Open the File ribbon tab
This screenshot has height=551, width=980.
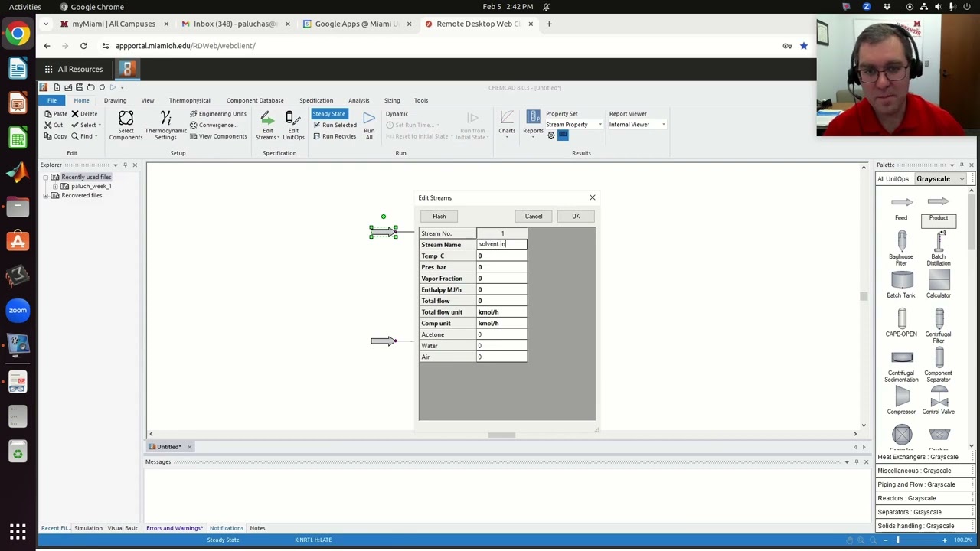tap(52, 100)
